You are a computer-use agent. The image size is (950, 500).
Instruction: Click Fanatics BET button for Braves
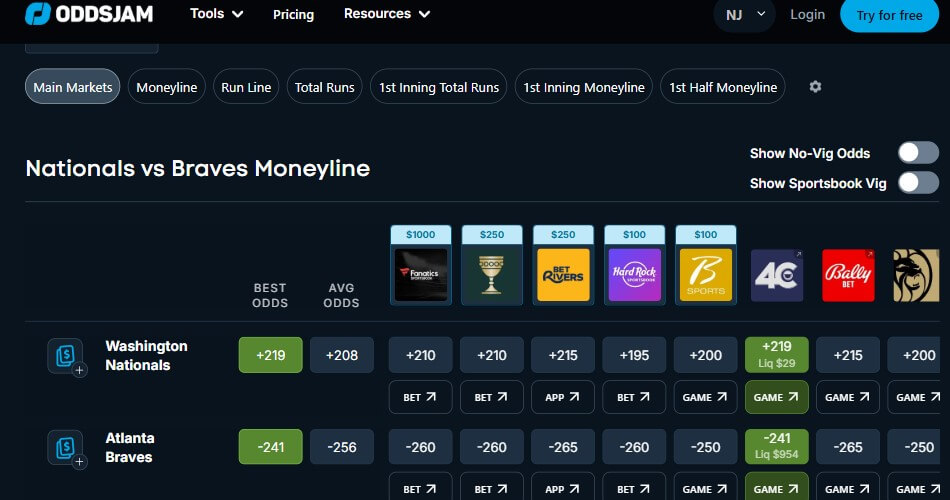[420, 487]
